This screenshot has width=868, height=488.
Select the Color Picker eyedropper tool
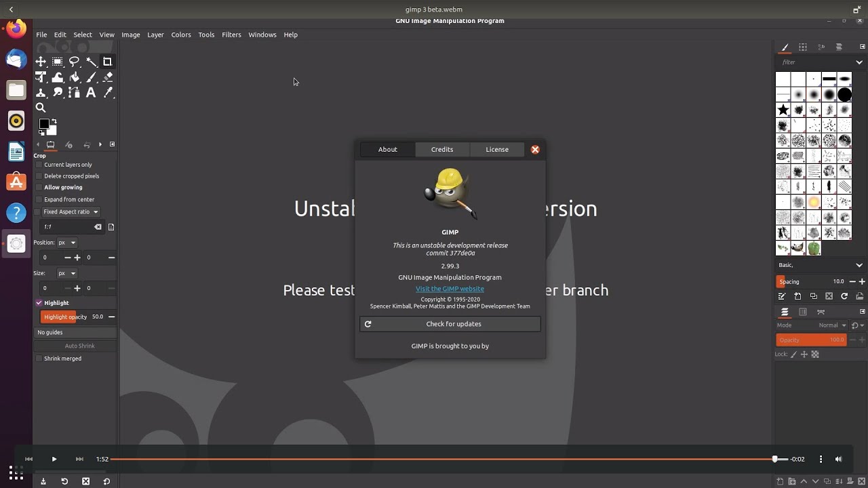coord(107,93)
